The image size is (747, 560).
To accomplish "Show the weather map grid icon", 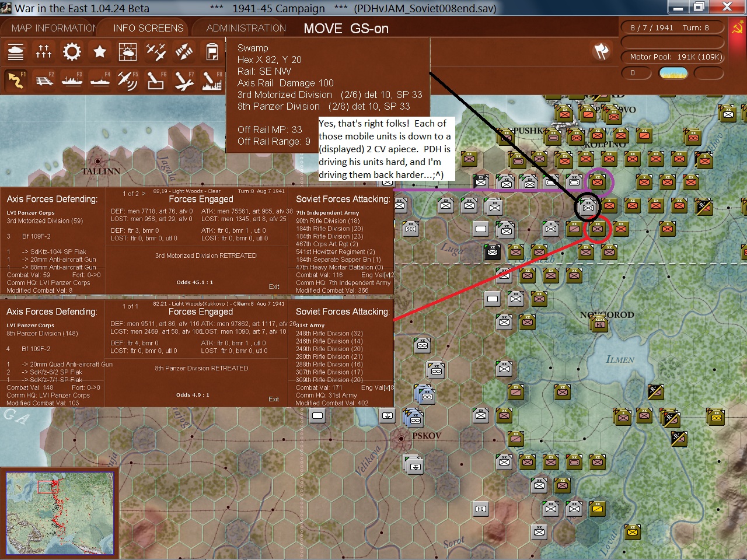I will [x=128, y=52].
